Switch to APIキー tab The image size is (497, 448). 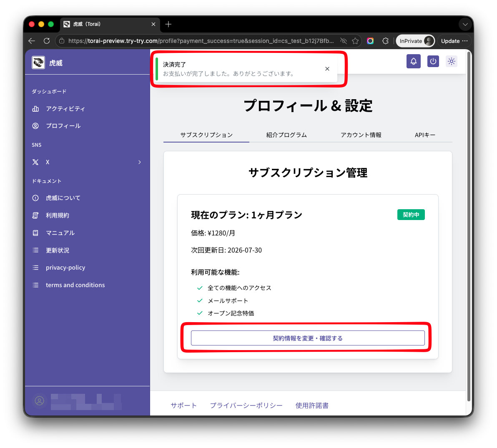[425, 135]
